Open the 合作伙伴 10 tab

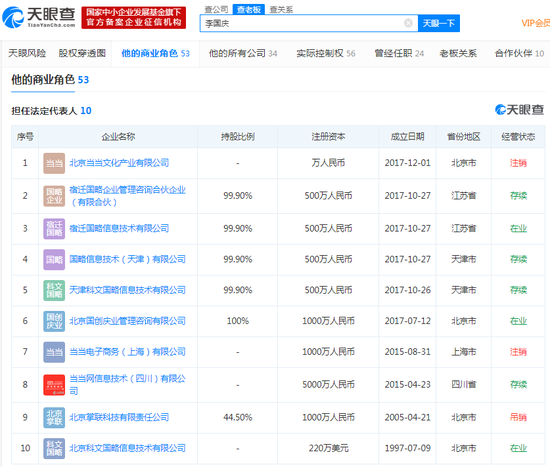pos(519,53)
